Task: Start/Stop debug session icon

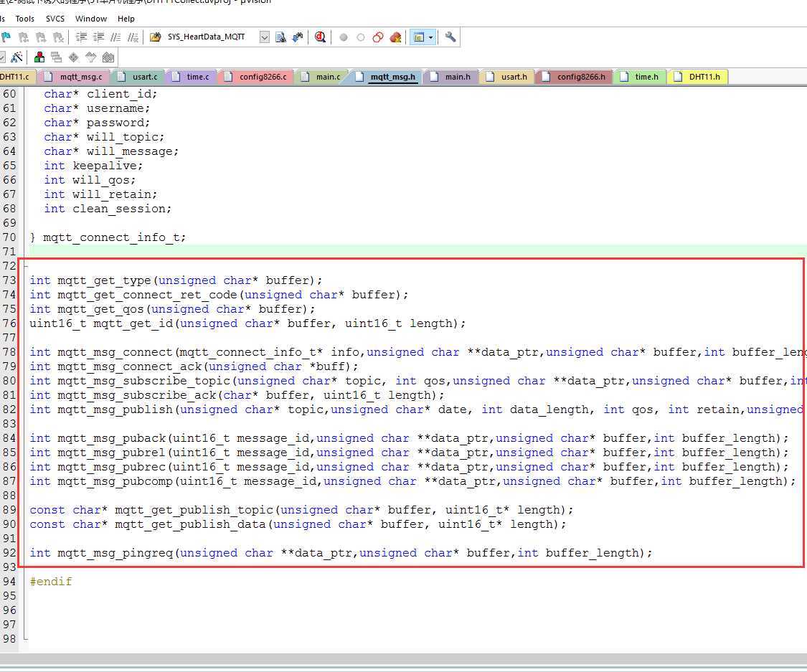Action: (320, 37)
